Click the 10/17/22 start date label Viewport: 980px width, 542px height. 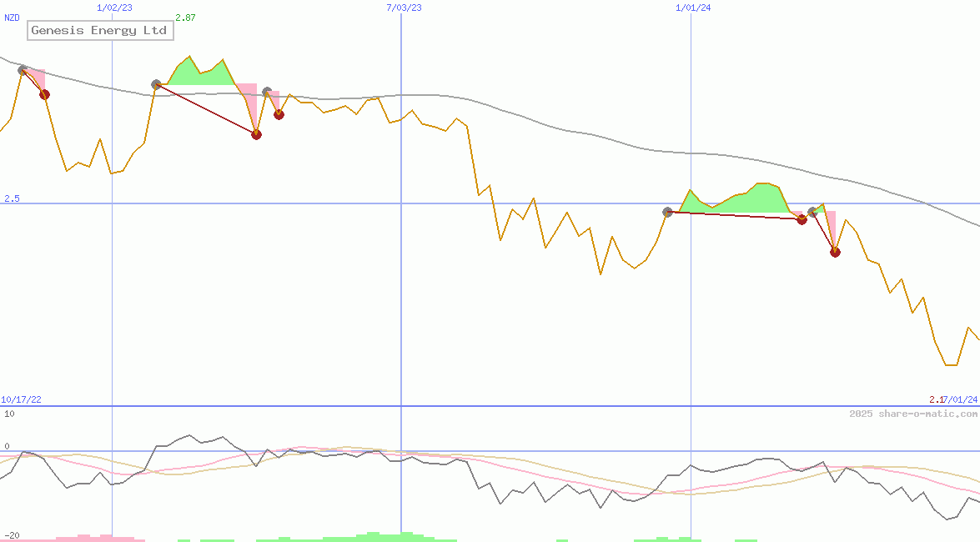[22, 400]
